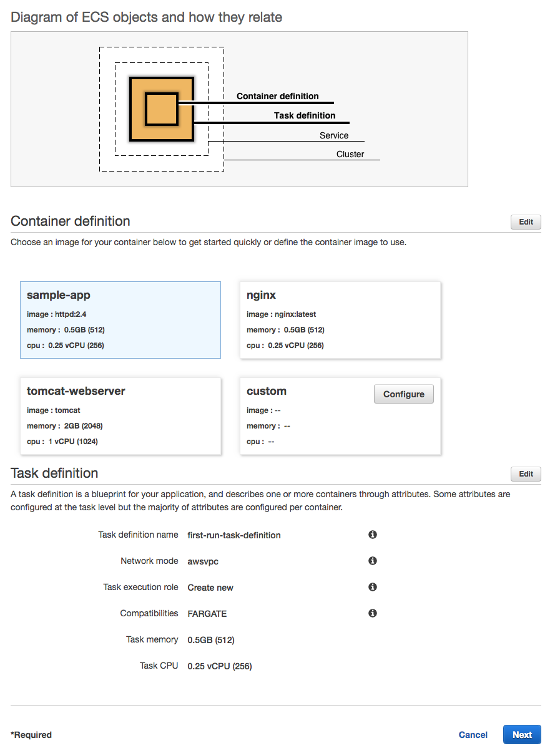
Task: Select the nginx container card
Action: [x=340, y=320]
